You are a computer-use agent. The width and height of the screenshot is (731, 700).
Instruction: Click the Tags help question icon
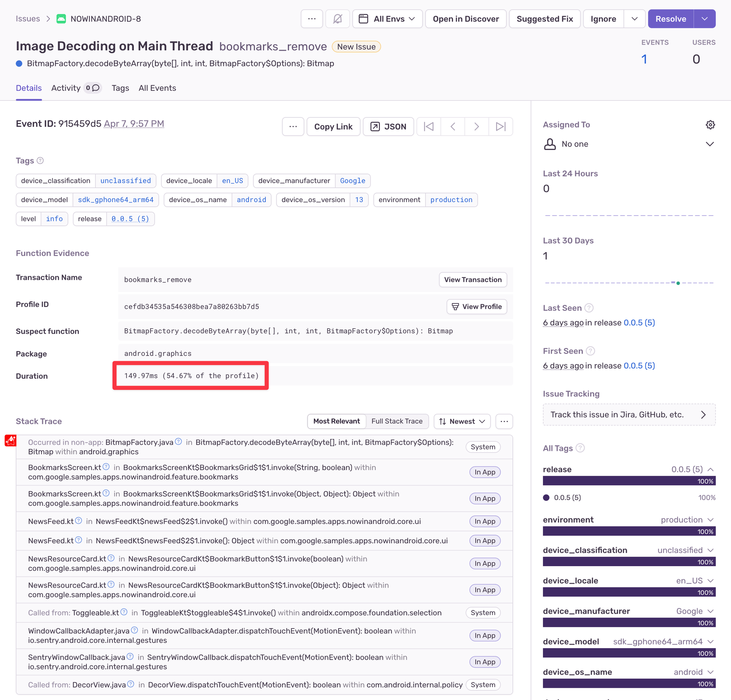[x=40, y=160]
